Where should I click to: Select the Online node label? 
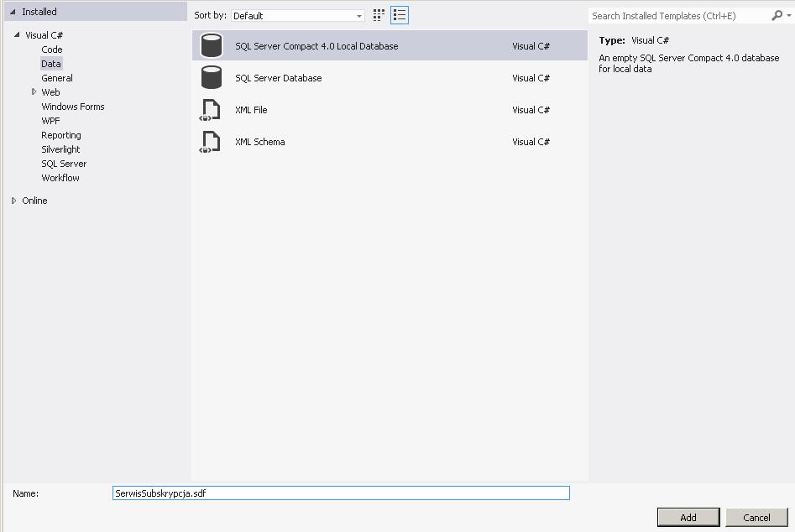[34, 201]
